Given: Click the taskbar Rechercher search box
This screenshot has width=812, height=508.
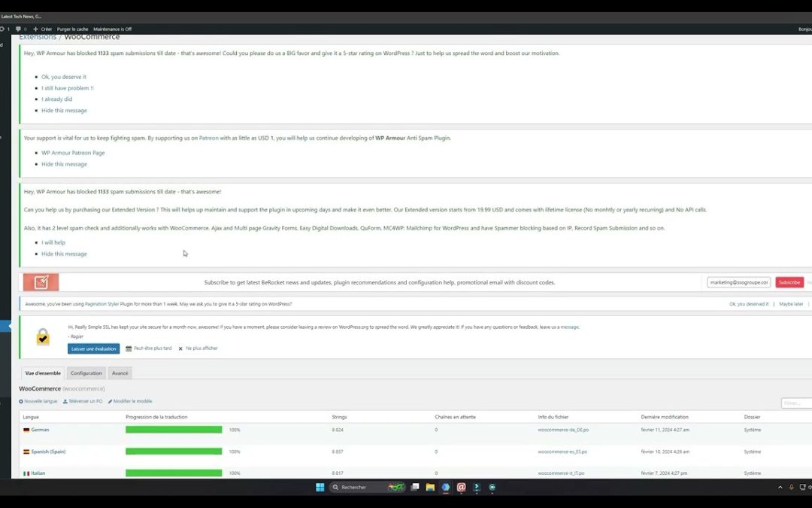Looking at the screenshot, I should (x=366, y=487).
